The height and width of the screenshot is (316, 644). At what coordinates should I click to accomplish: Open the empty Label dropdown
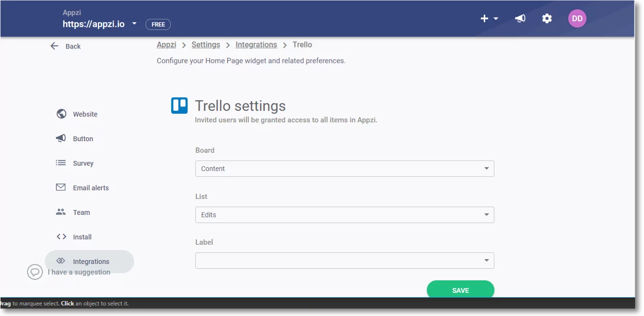click(344, 261)
